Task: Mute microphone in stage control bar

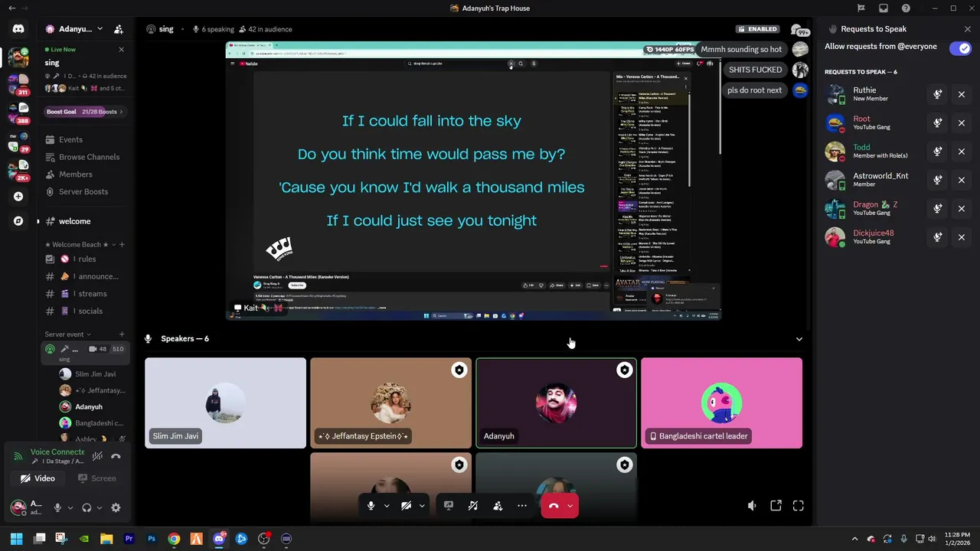Action: pos(371,506)
